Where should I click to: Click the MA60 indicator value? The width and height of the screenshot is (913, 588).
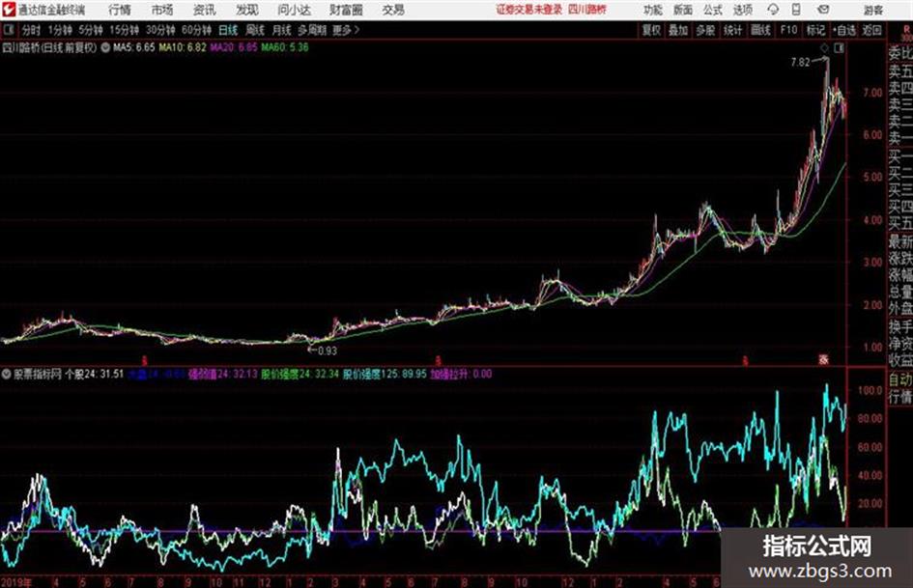pos(285,47)
